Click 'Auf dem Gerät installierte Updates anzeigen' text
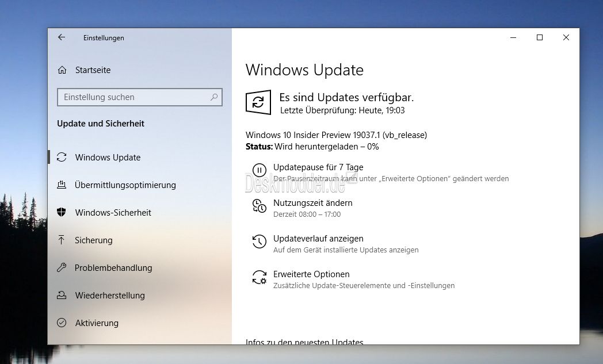This screenshot has height=364, width=603. [x=346, y=250]
